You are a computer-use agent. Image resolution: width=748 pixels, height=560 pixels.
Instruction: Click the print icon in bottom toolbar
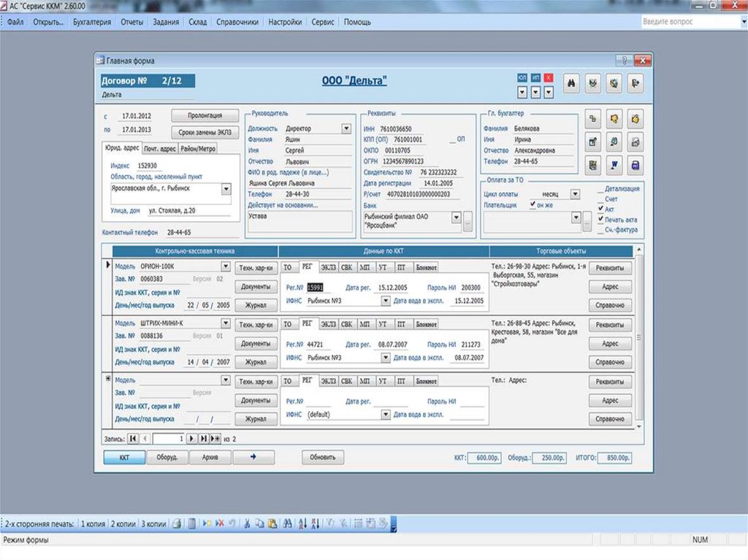pyautogui.click(x=177, y=523)
